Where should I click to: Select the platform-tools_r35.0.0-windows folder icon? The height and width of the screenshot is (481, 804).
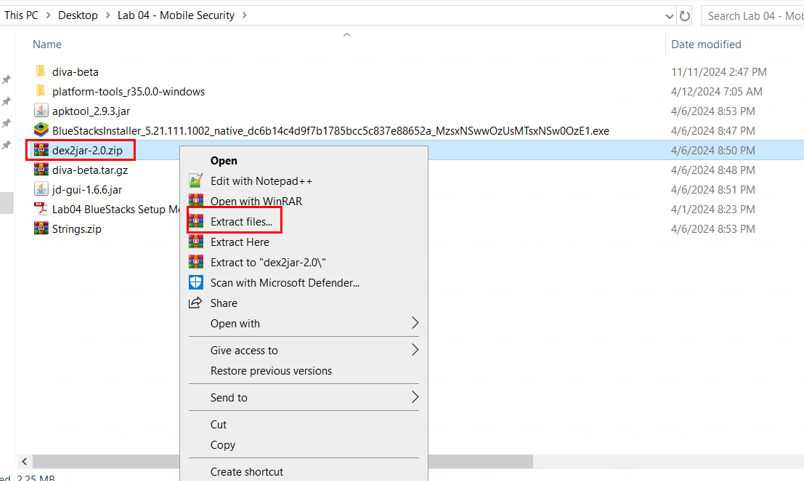tap(41, 91)
